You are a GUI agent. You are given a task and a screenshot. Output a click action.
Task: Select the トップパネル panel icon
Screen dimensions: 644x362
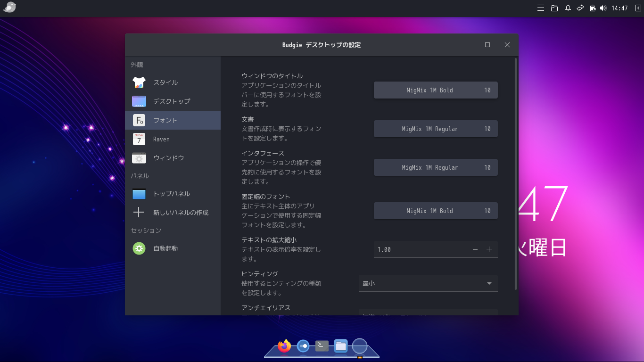(x=139, y=194)
